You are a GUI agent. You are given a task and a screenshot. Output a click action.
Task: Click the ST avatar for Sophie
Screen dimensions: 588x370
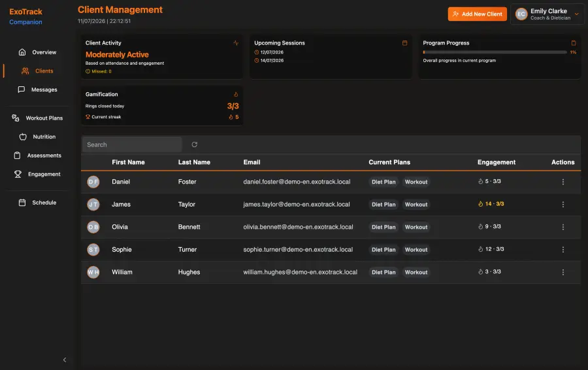(x=93, y=250)
